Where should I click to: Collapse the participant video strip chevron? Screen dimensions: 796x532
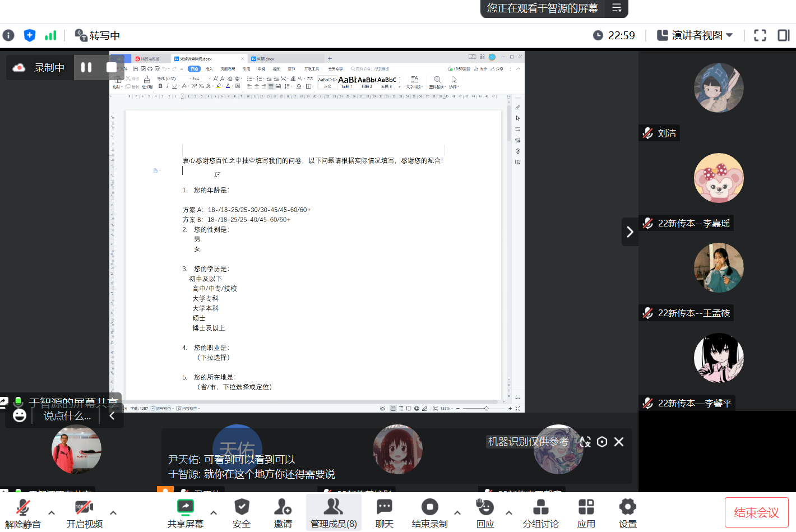click(630, 232)
